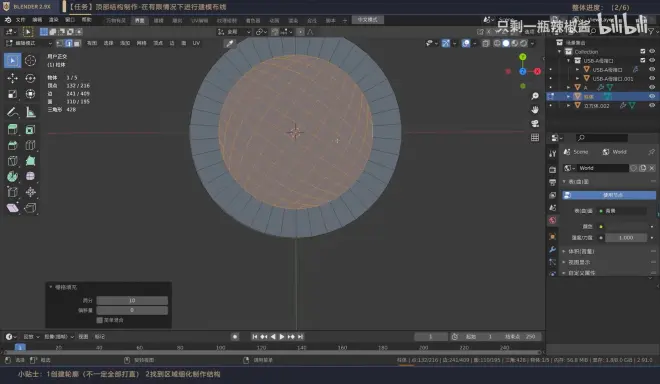Jump to the timeline start frame
The width and height of the screenshot is (660, 384).
[x=254, y=336]
